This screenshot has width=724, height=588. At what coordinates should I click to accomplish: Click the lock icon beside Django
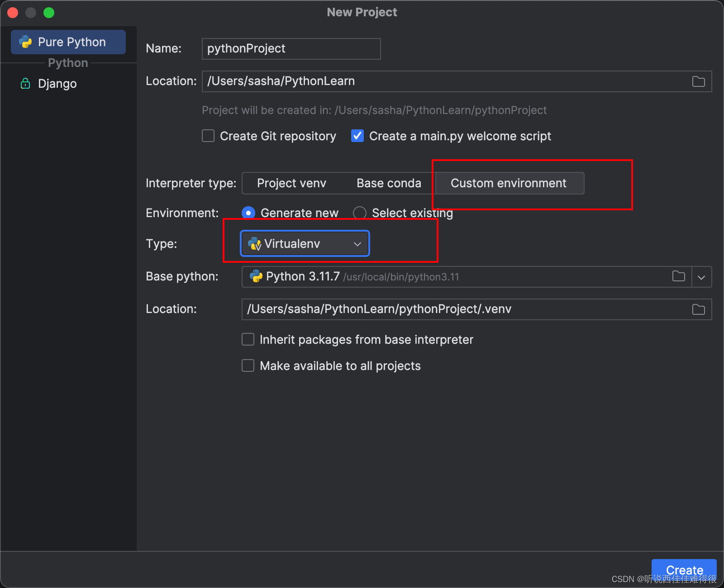coord(25,83)
